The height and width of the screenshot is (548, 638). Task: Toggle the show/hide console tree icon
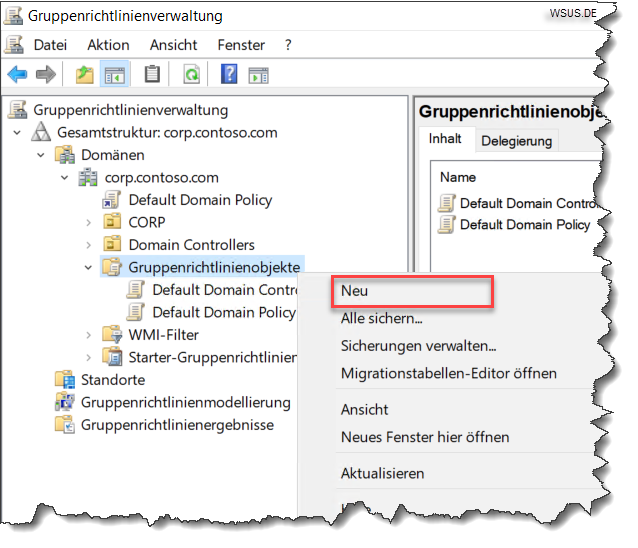point(117,74)
